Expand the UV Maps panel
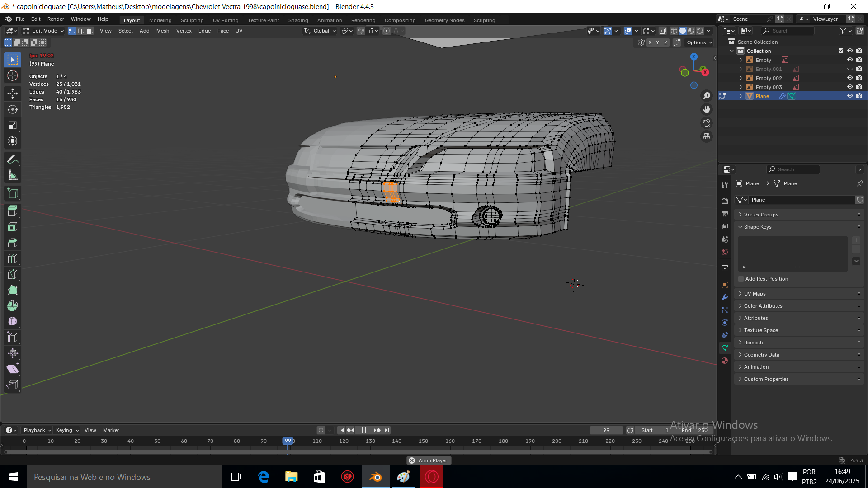 755,294
